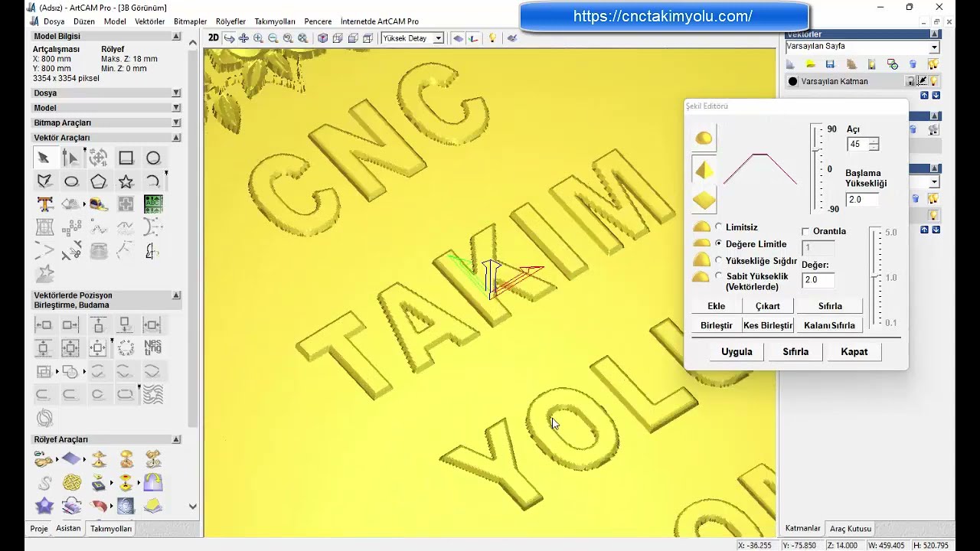Pick the star vector tool
The width and height of the screenshot is (980, 551).
tap(126, 181)
